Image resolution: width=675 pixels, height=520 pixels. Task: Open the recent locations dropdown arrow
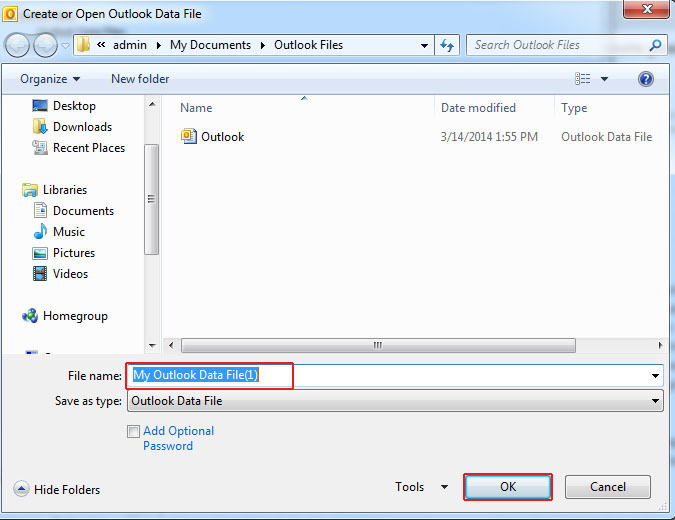pos(65,45)
